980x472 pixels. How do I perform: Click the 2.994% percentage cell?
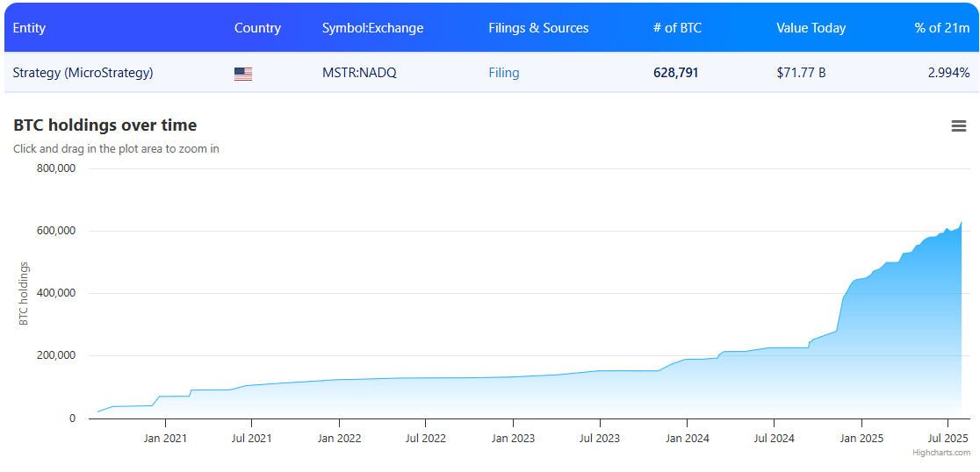coord(948,73)
